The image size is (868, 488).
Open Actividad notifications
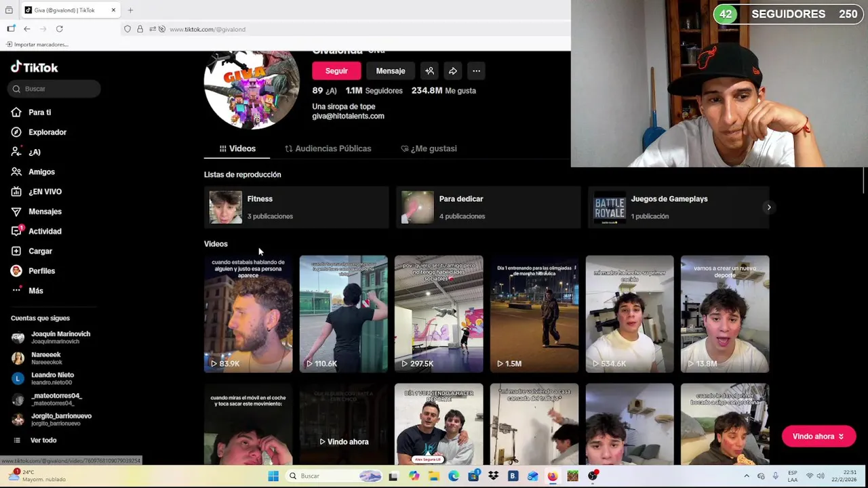(37, 231)
